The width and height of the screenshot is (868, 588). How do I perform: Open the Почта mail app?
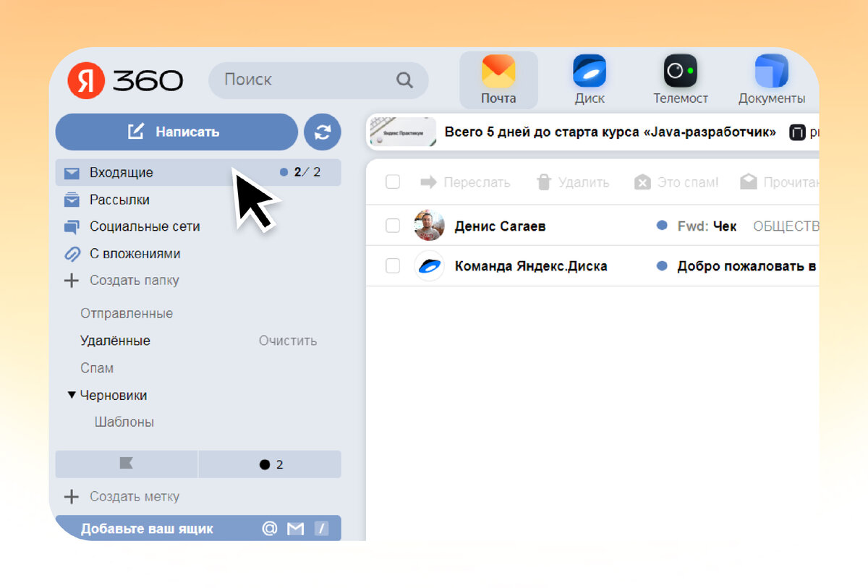click(x=498, y=80)
